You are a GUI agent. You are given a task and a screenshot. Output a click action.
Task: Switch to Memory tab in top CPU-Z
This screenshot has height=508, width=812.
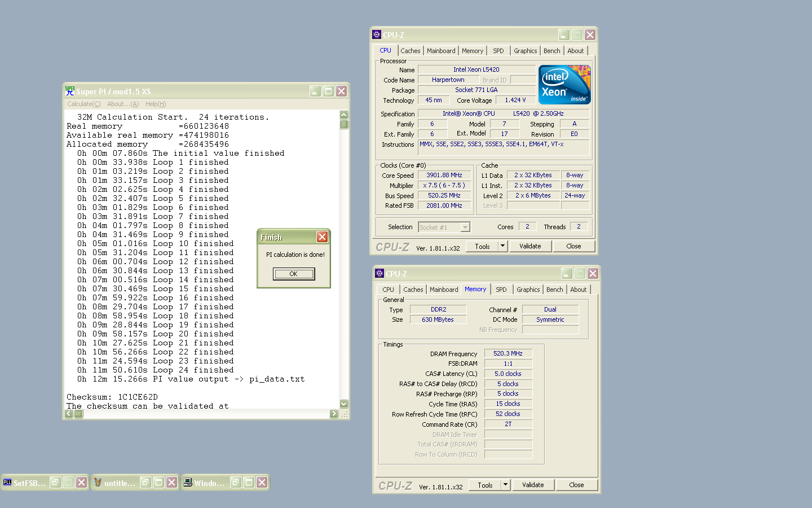(473, 51)
